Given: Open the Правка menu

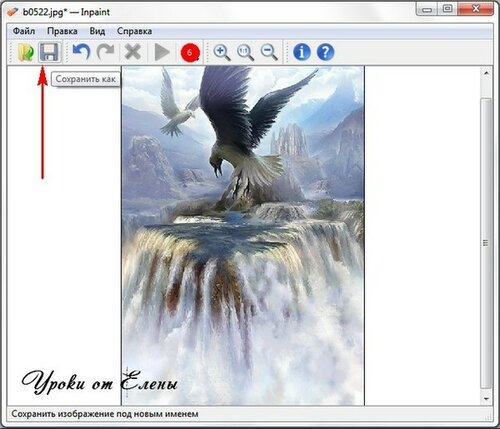Looking at the screenshot, I should tap(62, 31).
